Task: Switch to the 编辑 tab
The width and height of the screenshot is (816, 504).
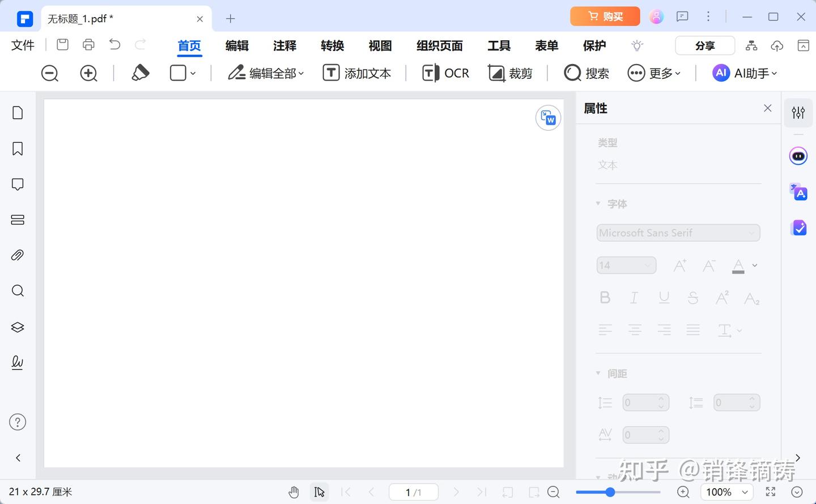Action: (x=237, y=45)
